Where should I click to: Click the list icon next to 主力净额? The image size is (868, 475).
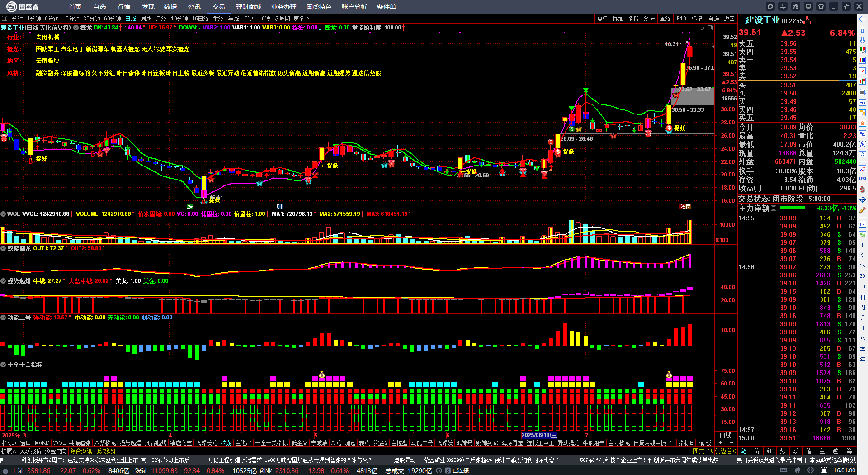(774, 208)
